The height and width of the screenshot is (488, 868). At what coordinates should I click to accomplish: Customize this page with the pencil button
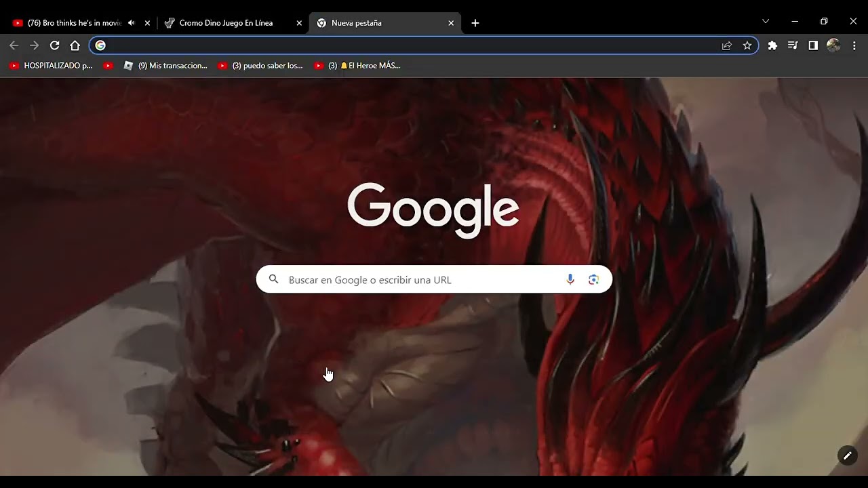847,455
